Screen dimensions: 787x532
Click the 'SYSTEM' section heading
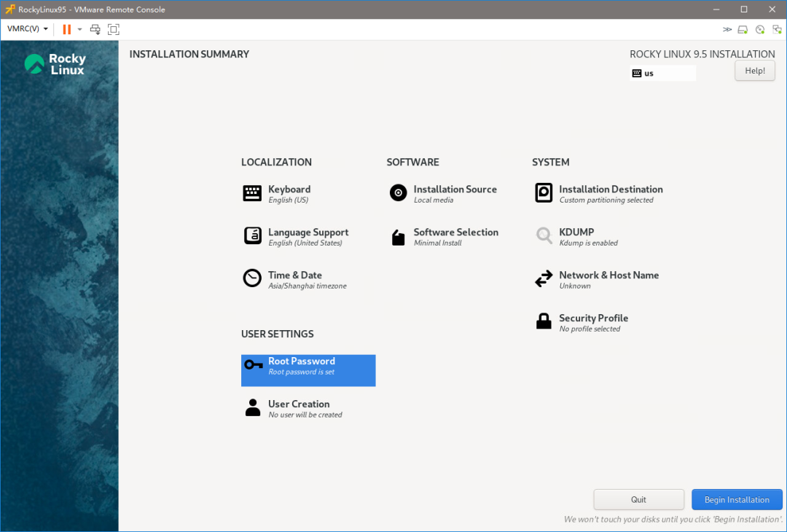tap(551, 162)
